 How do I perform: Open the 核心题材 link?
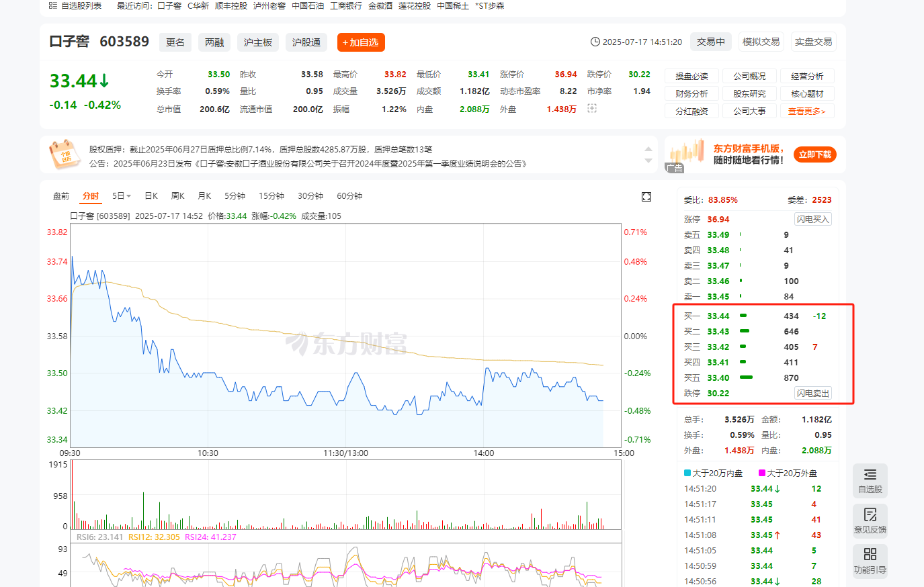click(807, 93)
